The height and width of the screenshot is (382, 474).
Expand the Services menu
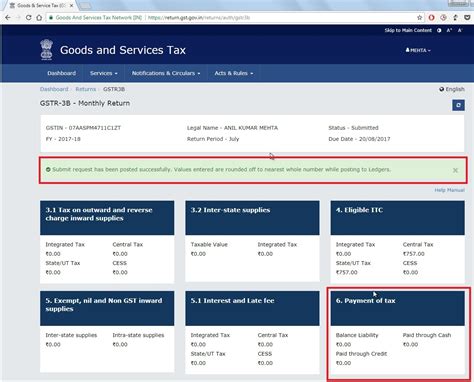point(104,73)
